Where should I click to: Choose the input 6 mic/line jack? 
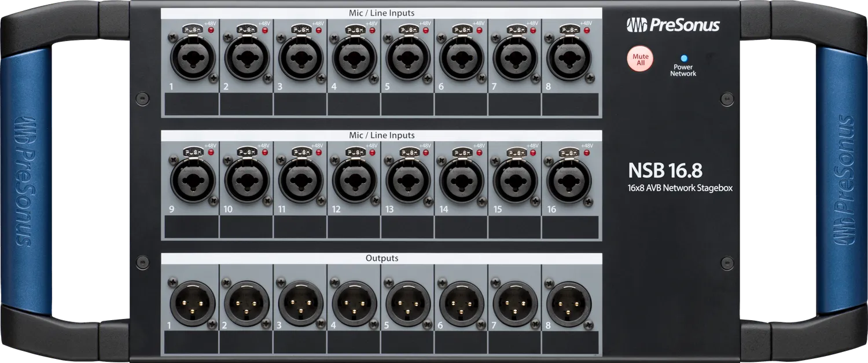462,57
